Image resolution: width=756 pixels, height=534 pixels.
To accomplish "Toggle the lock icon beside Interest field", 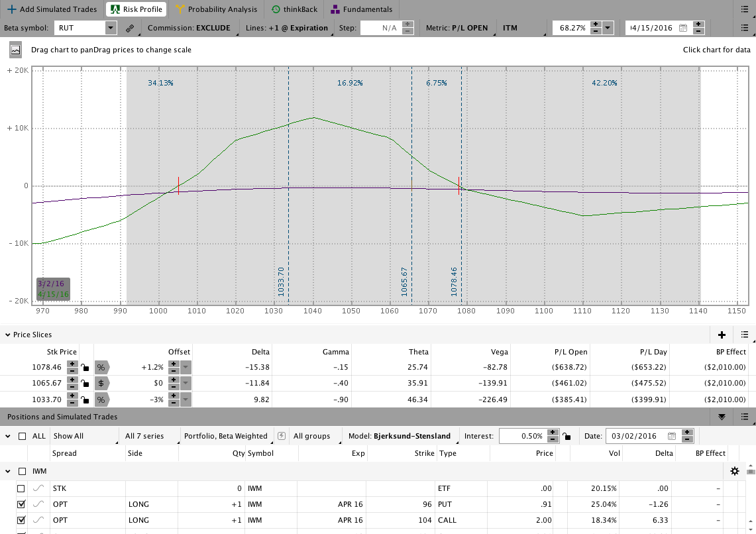I will (x=567, y=436).
